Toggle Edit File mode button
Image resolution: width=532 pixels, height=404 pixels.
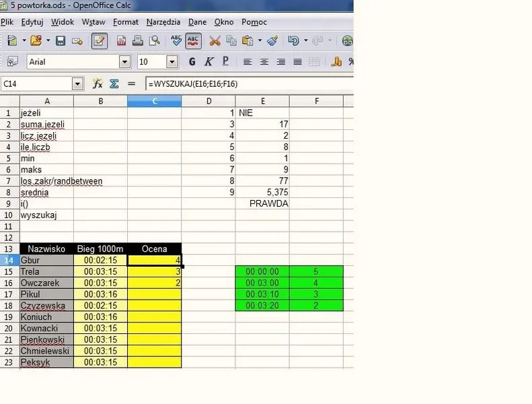coord(100,41)
